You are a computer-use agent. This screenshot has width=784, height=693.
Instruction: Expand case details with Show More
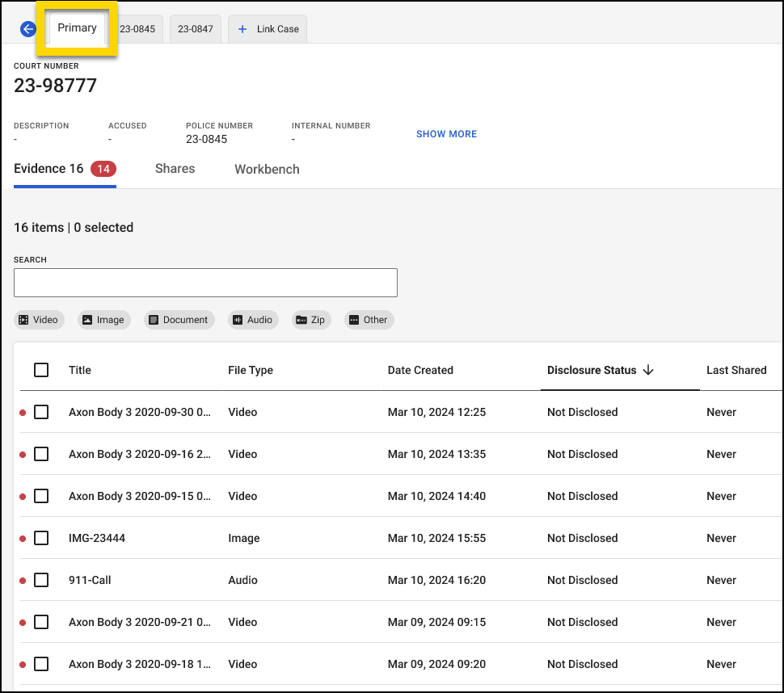coord(446,134)
